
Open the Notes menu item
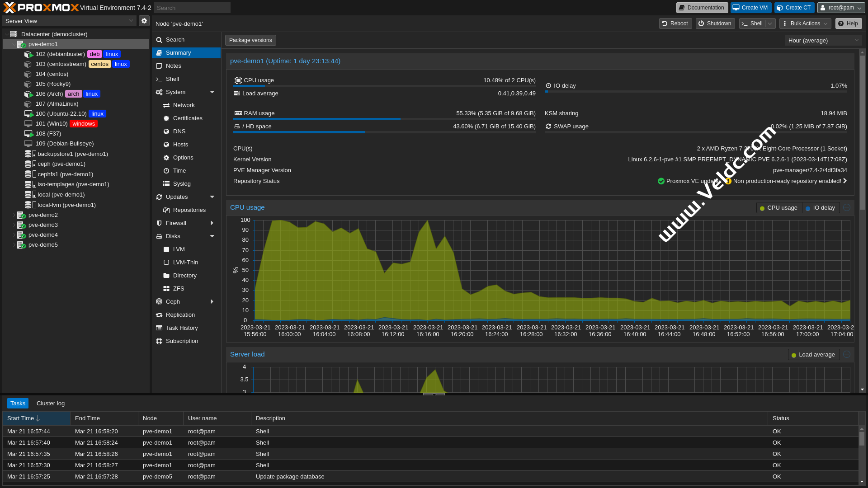point(174,66)
